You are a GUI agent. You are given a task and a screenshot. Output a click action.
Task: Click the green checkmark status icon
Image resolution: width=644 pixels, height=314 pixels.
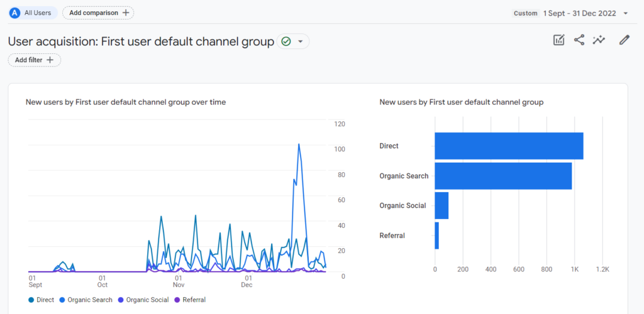(286, 41)
